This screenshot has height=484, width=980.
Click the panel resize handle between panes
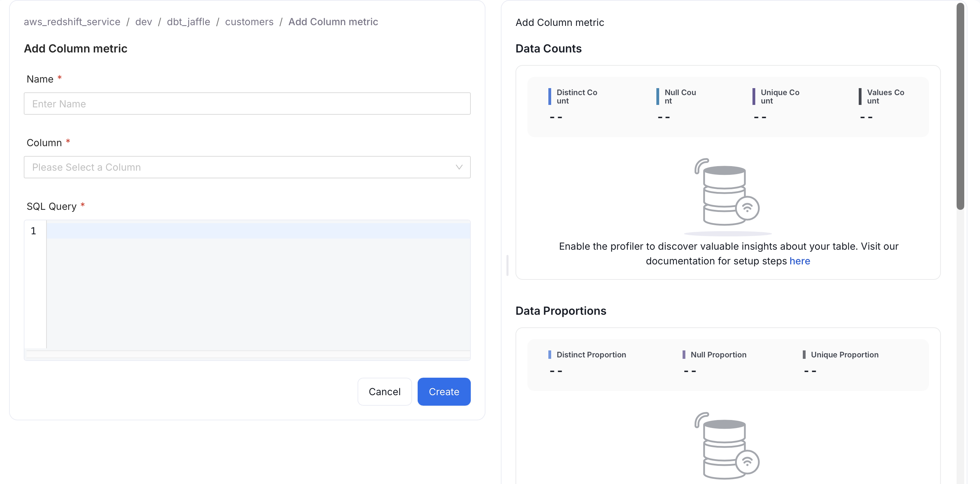tap(507, 265)
